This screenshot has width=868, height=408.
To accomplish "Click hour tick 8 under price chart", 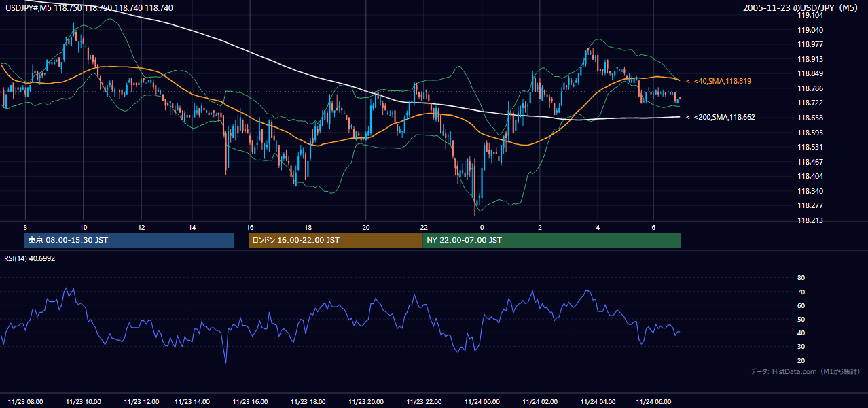I will tap(25, 227).
